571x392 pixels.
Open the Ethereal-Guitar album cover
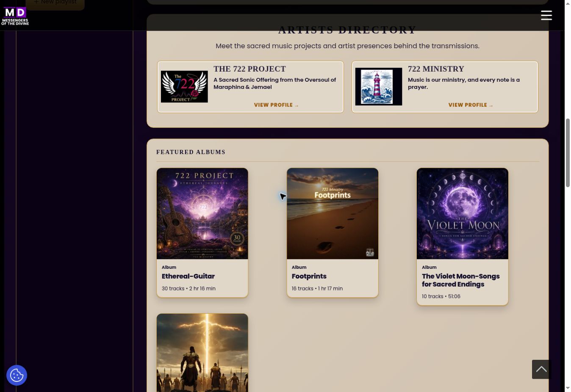[x=202, y=213]
